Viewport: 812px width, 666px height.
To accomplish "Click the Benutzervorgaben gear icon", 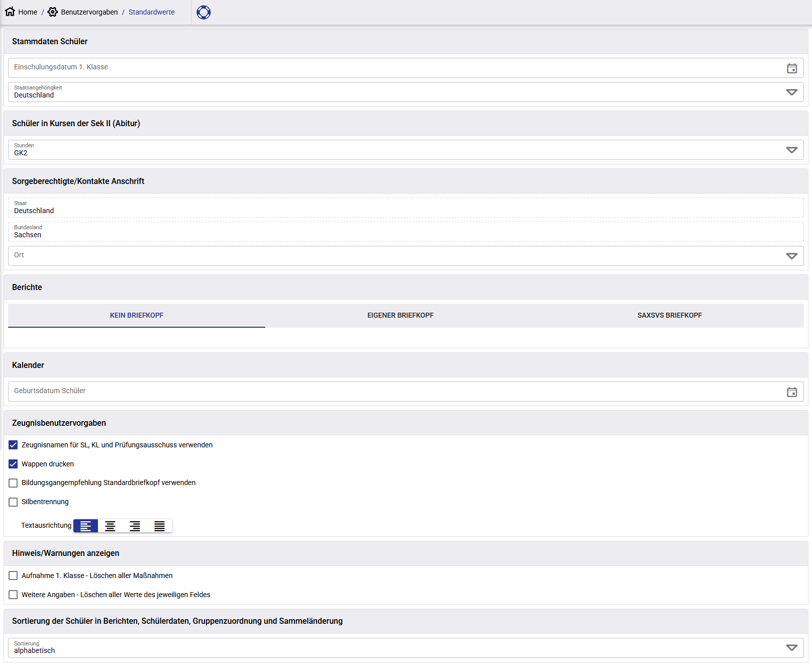I will tap(53, 12).
